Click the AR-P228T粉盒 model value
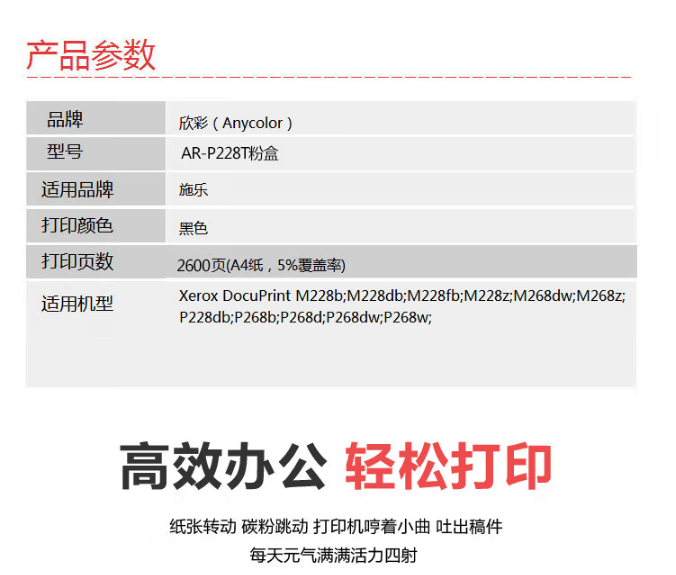 [x=230, y=153]
